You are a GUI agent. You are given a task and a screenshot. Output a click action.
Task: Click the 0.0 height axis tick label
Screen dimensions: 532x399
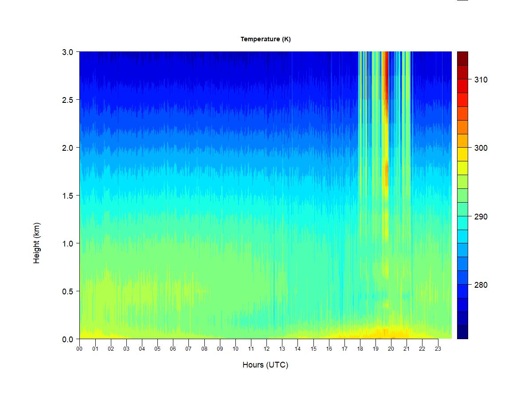tap(67, 340)
